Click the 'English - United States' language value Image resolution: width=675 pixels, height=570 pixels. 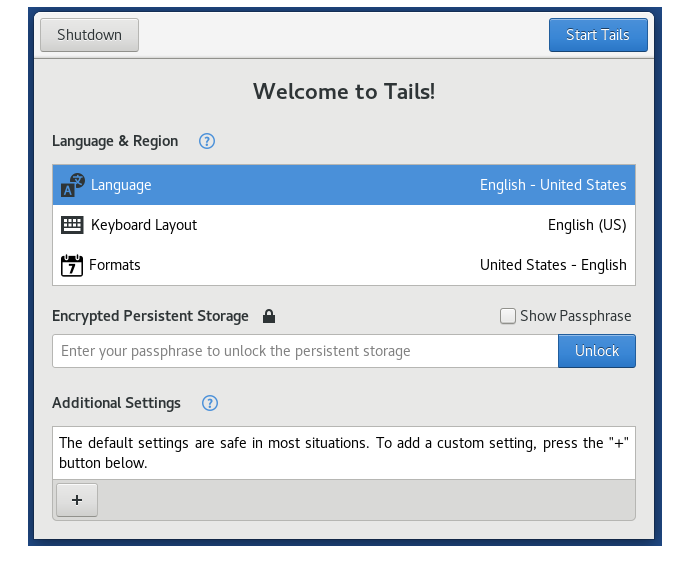pos(553,185)
